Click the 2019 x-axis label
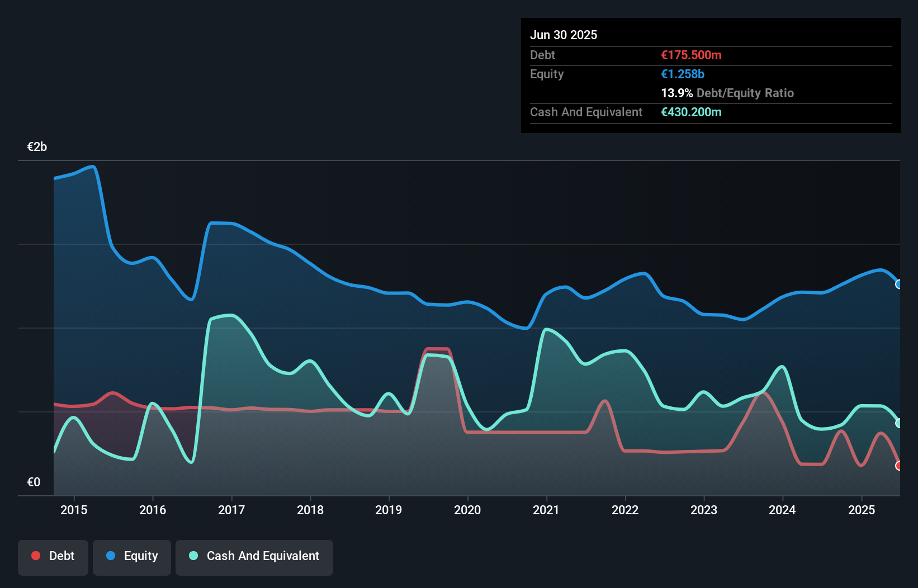Viewport: 918px width, 588px height. pyautogui.click(x=389, y=510)
